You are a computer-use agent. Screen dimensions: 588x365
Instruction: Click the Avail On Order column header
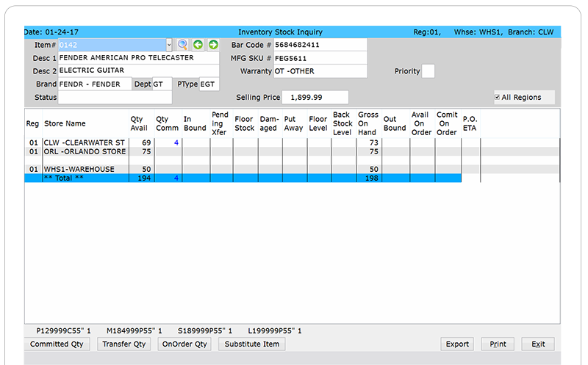pos(422,123)
